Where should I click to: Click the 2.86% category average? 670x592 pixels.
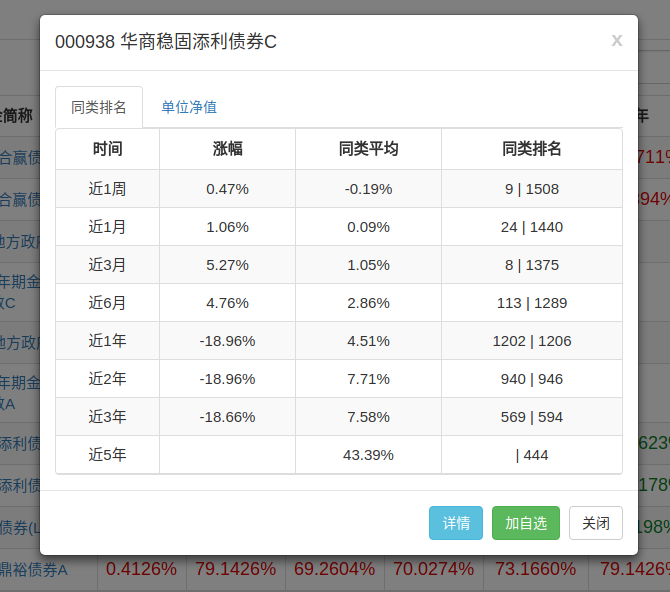[x=368, y=303]
